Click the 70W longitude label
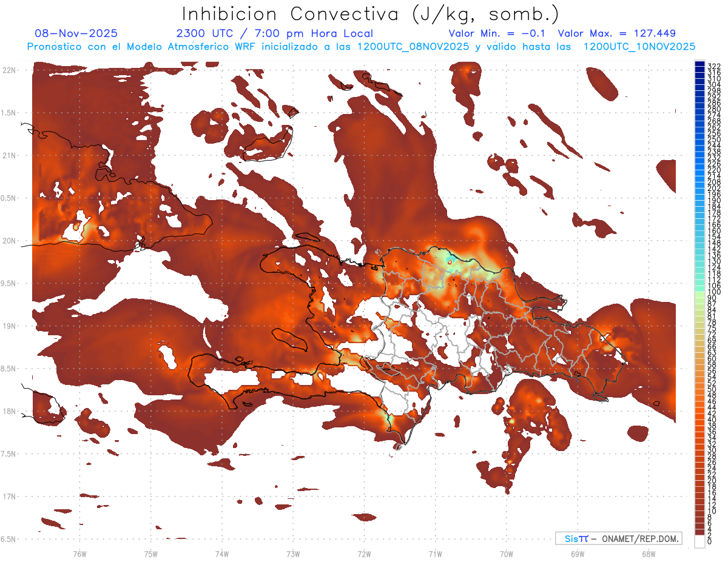 [x=507, y=554]
